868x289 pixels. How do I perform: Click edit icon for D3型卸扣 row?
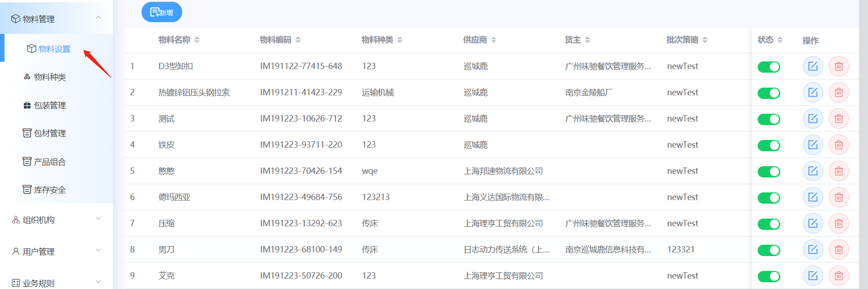[812, 66]
